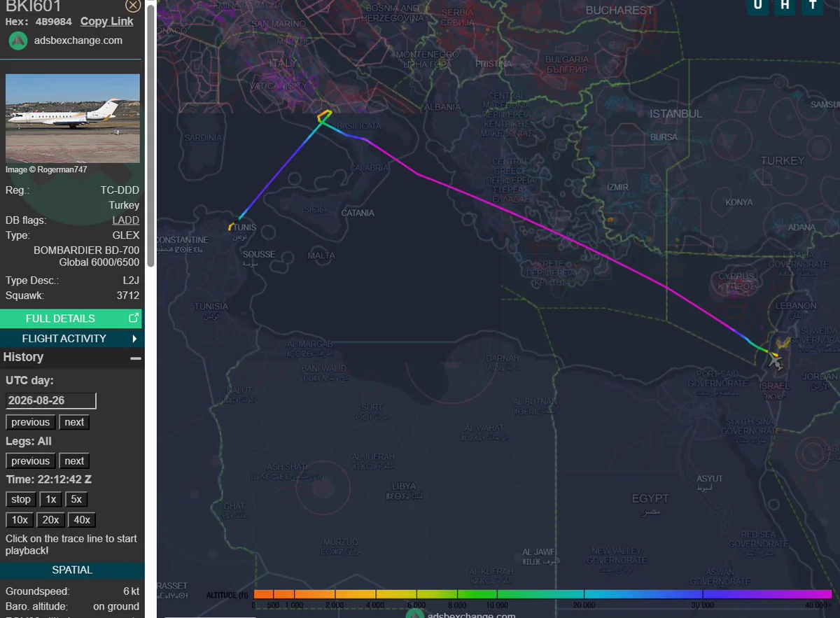This screenshot has width=840, height=618.
Task: Expand the FLIGHT ACTIVITY section
Action: point(71,339)
